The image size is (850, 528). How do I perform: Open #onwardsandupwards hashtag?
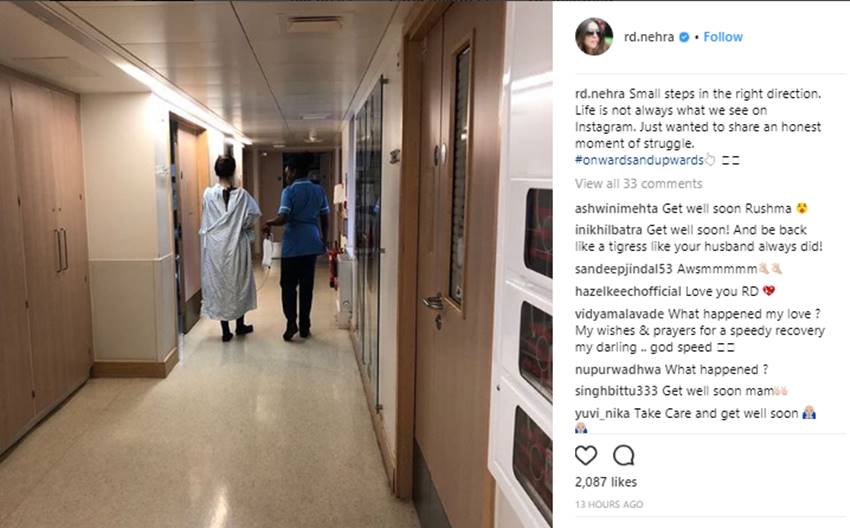[x=639, y=160]
